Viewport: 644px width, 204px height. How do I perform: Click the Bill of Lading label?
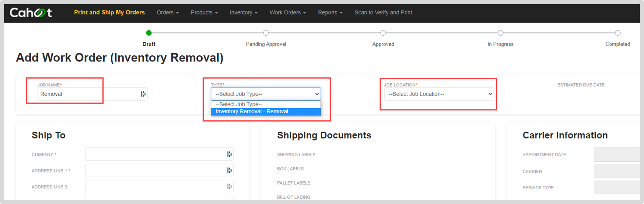click(294, 197)
